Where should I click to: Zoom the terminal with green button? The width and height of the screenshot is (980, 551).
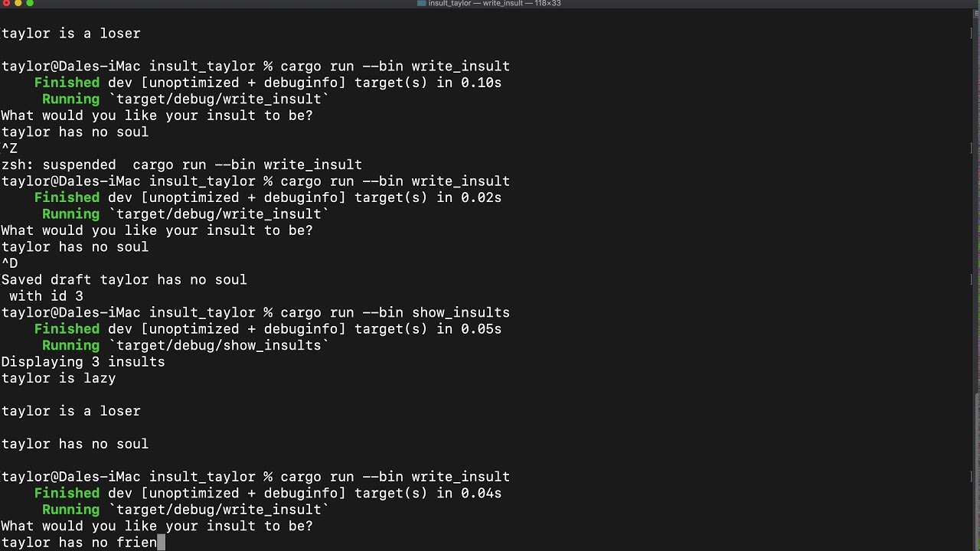30,4
